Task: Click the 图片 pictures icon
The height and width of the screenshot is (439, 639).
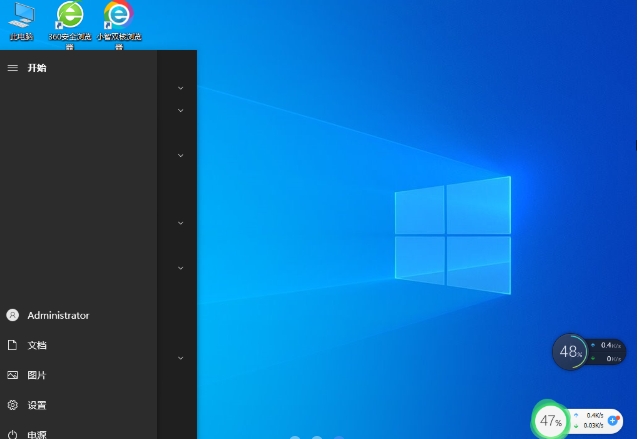Action: [x=13, y=375]
